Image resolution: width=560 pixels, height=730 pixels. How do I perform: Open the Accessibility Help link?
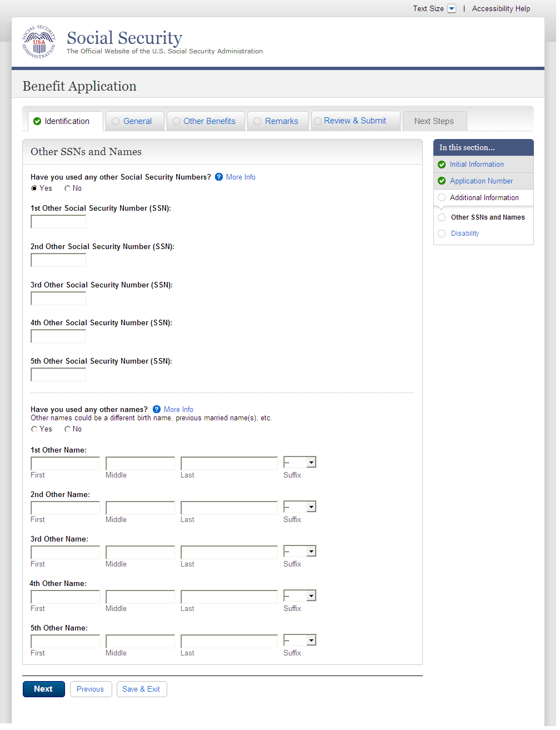(501, 9)
